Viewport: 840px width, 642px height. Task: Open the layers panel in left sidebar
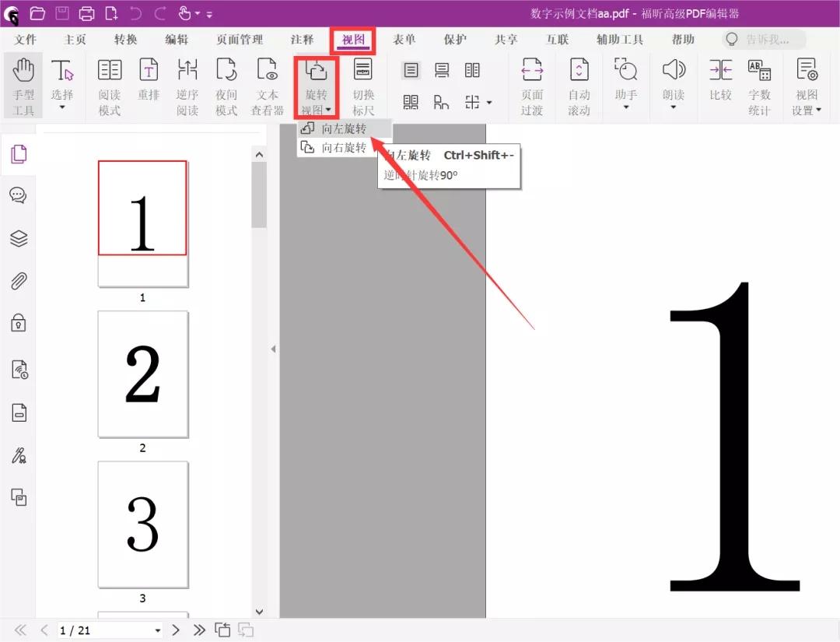[x=19, y=238]
